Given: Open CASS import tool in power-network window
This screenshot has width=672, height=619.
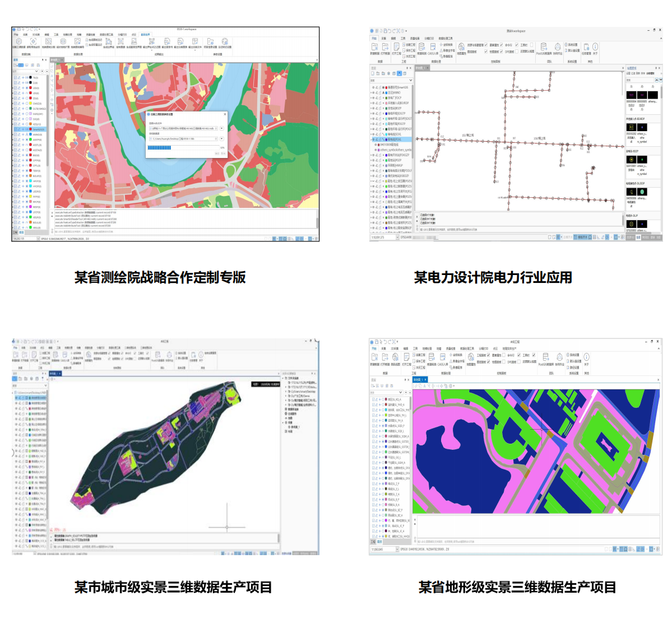Looking at the screenshot, I should (x=434, y=48).
